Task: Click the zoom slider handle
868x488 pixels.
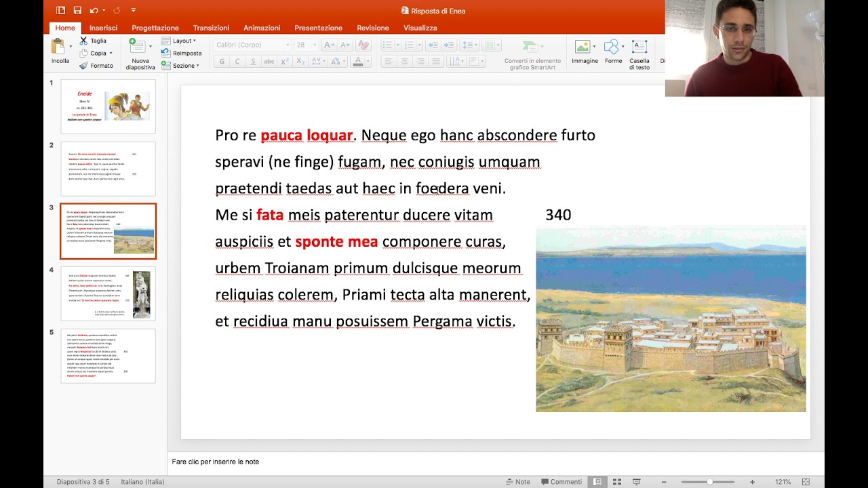Action: point(709,482)
